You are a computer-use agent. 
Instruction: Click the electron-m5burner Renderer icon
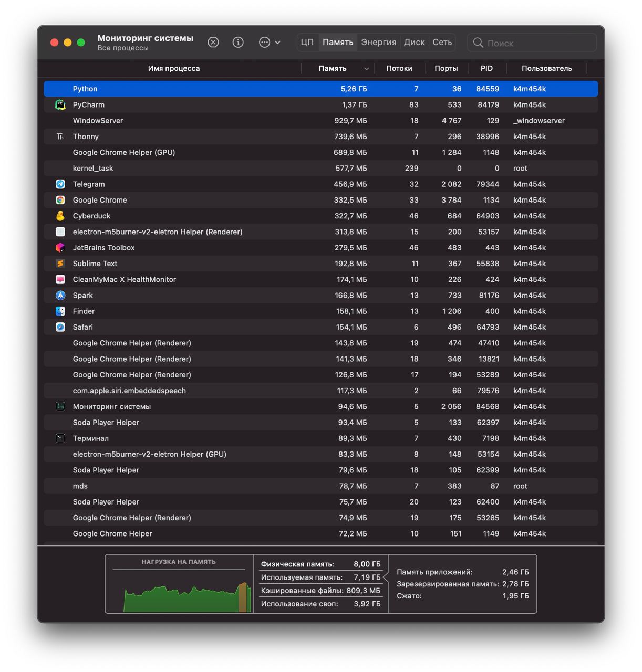60,232
